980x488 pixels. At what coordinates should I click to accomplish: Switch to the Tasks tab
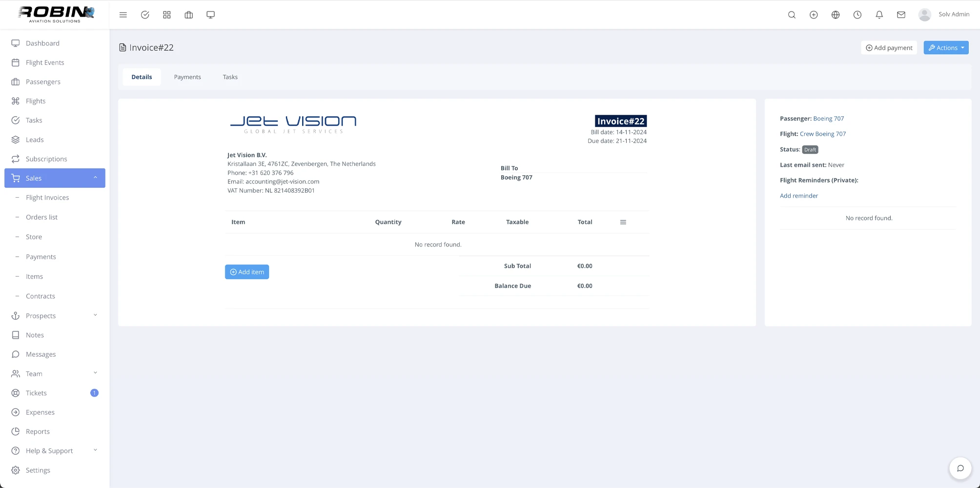[230, 77]
